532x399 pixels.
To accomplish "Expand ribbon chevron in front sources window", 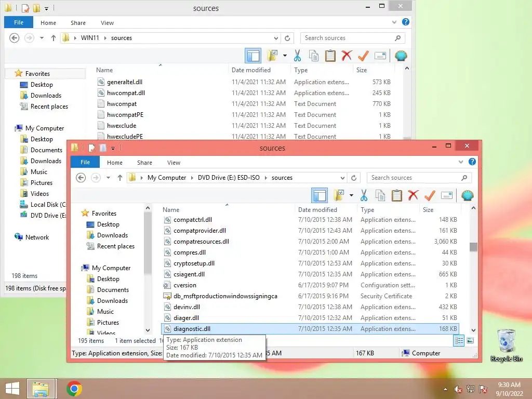I will (461, 162).
